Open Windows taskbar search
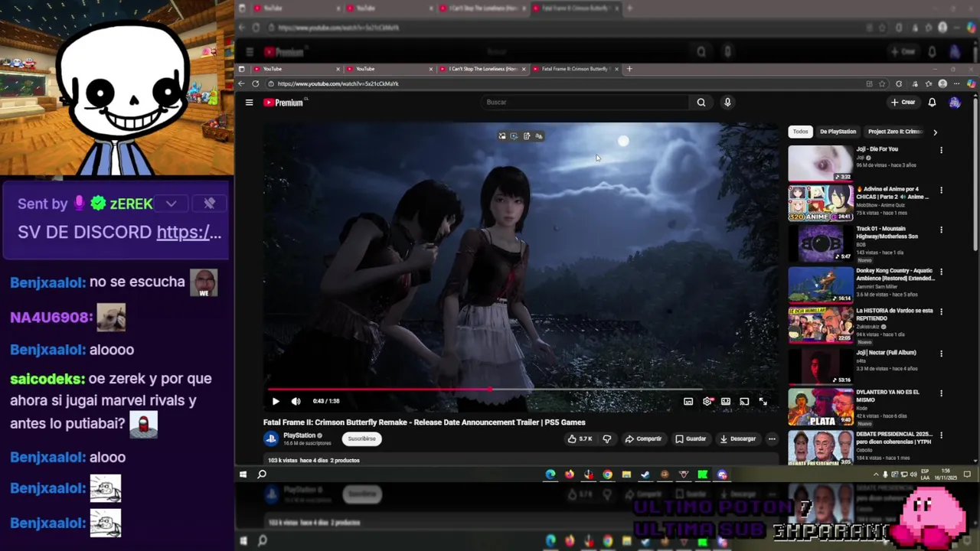 point(261,474)
